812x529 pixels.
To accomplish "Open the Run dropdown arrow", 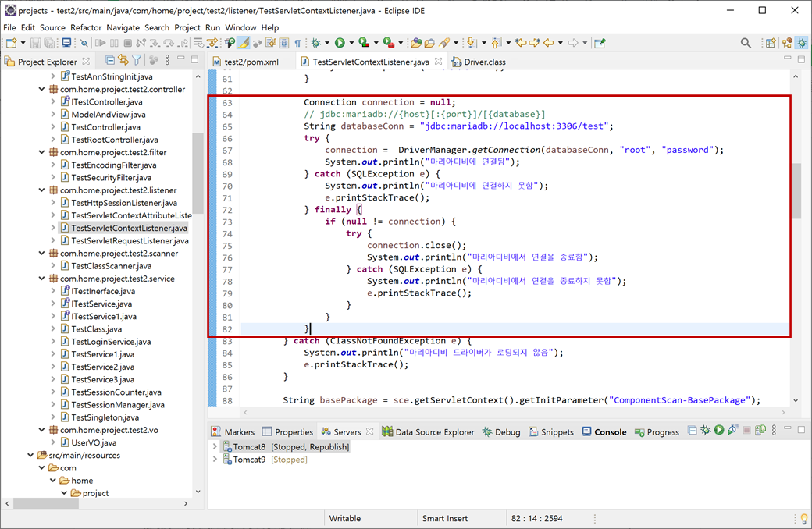I will (351, 43).
